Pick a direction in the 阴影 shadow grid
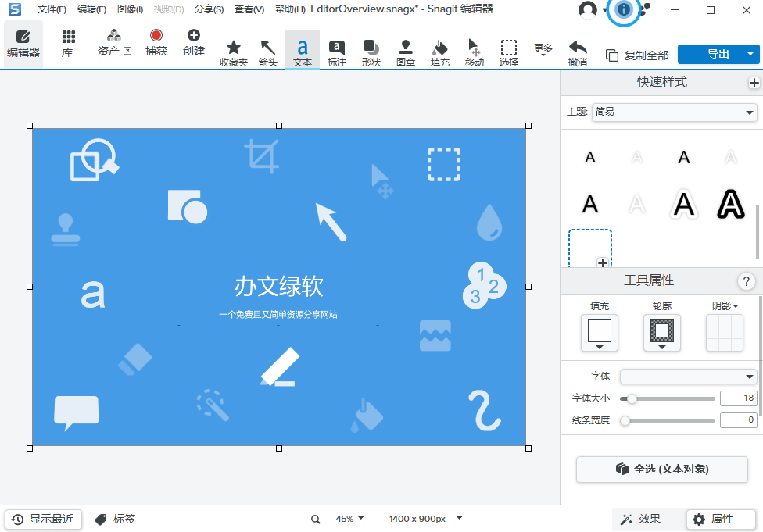This screenshot has width=763, height=532. (x=725, y=333)
